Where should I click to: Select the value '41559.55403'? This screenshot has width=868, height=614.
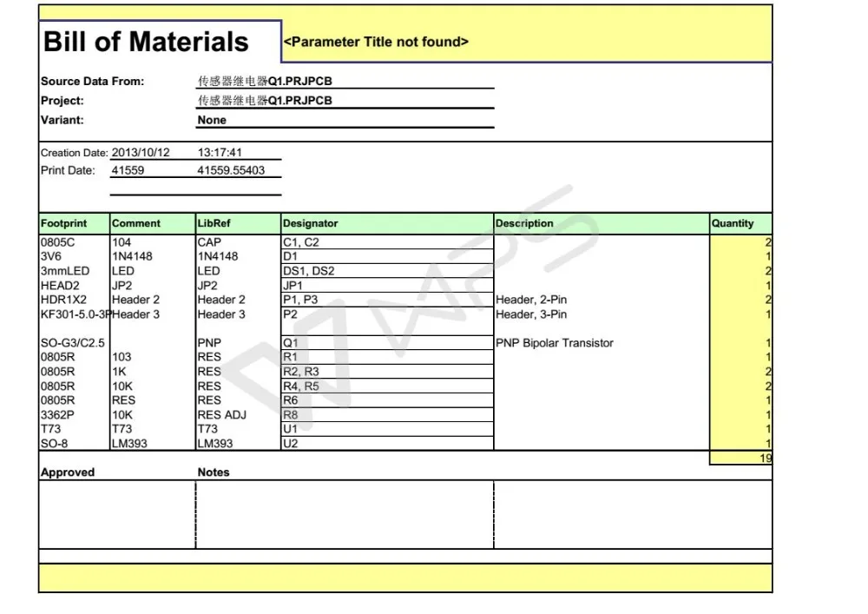[x=232, y=170]
